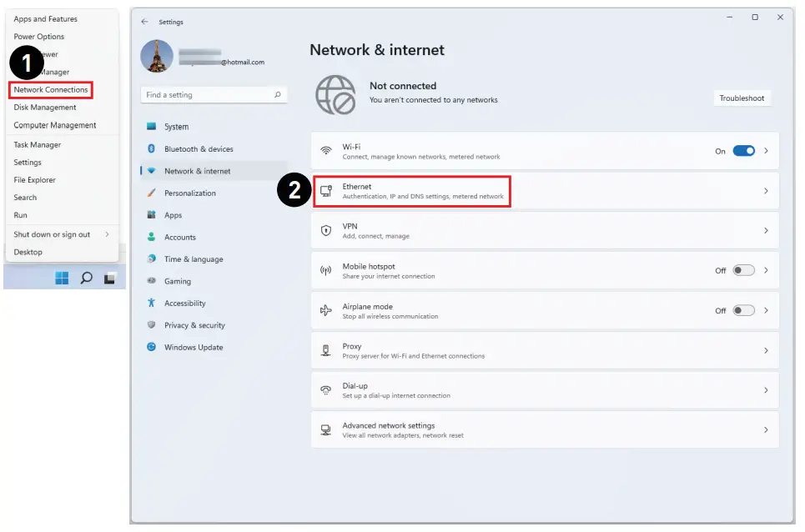
Task: Click the Find a setting search box
Action: 214,95
